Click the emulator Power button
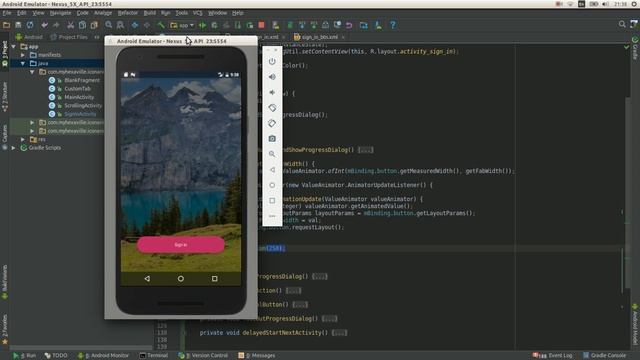640x360 pixels. tap(272, 61)
